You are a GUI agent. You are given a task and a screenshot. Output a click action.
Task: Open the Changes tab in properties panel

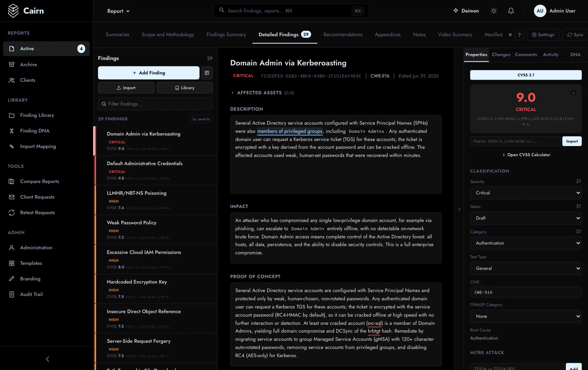coord(501,55)
